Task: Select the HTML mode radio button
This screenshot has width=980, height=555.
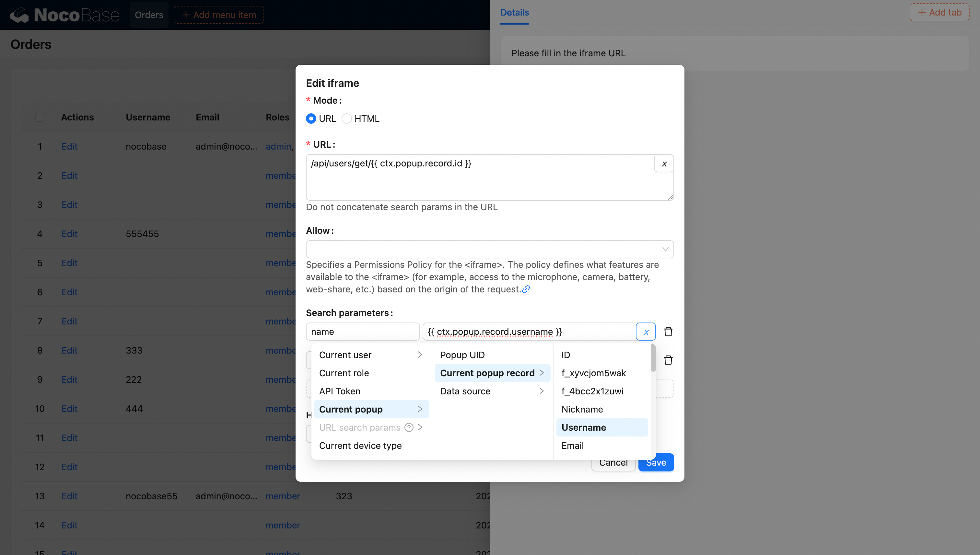Action: click(346, 119)
